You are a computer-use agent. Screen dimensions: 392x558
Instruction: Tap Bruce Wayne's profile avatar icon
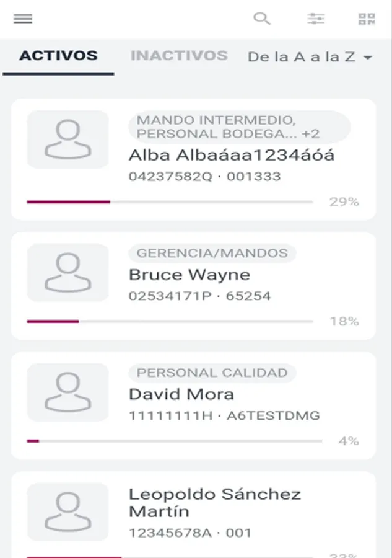coord(68,273)
